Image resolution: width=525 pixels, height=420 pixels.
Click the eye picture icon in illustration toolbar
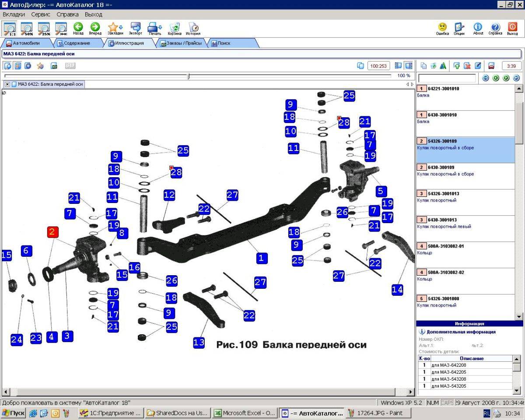click(x=54, y=66)
